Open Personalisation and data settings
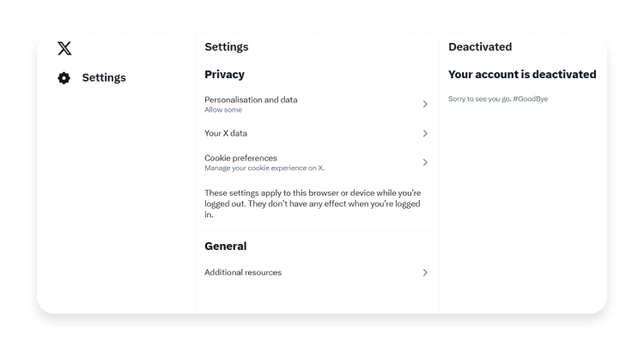This screenshot has width=644, height=348. [x=251, y=100]
